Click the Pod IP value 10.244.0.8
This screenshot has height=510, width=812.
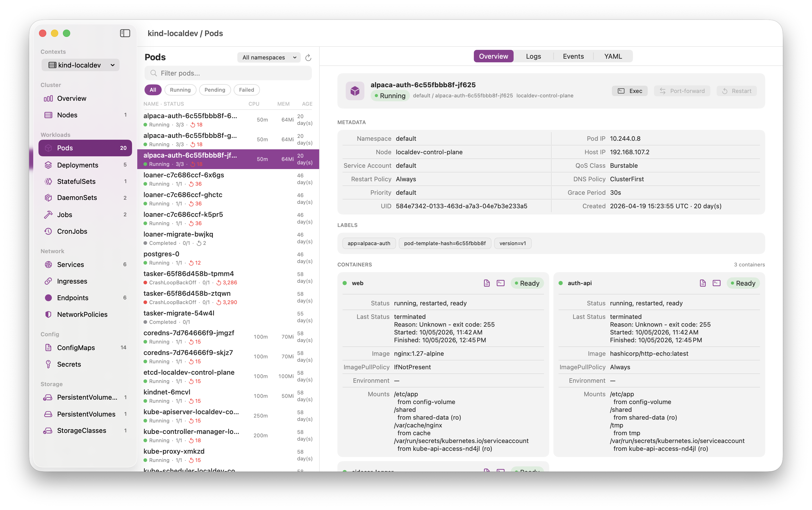625,138
